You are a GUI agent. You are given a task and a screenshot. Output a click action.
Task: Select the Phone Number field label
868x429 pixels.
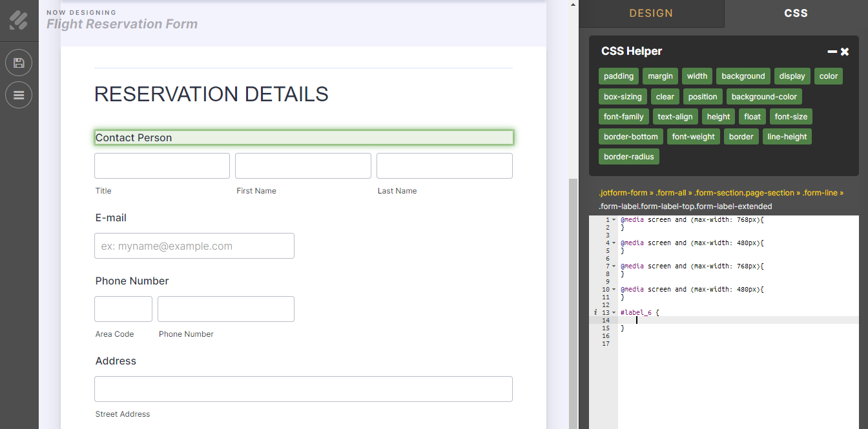pos(132,281)
